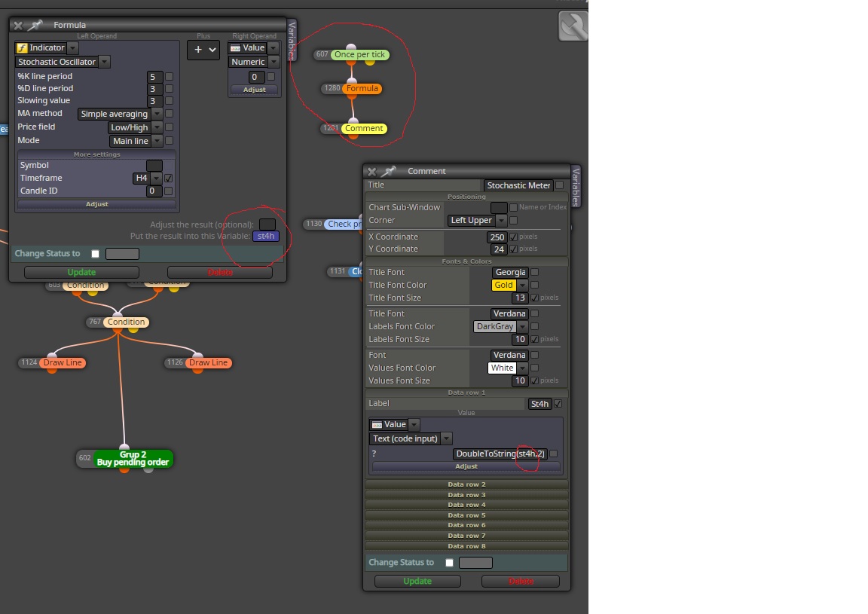
Task: Select the Check node 1130
Action: click(344, 225)
